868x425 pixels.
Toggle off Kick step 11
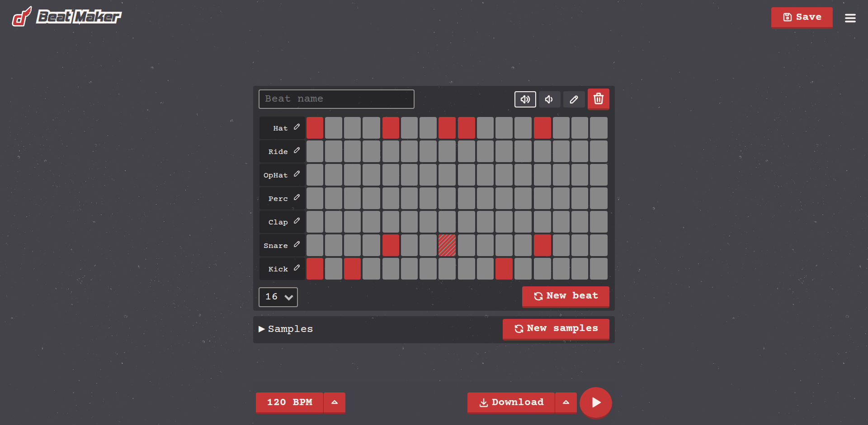tap(504, 269)
